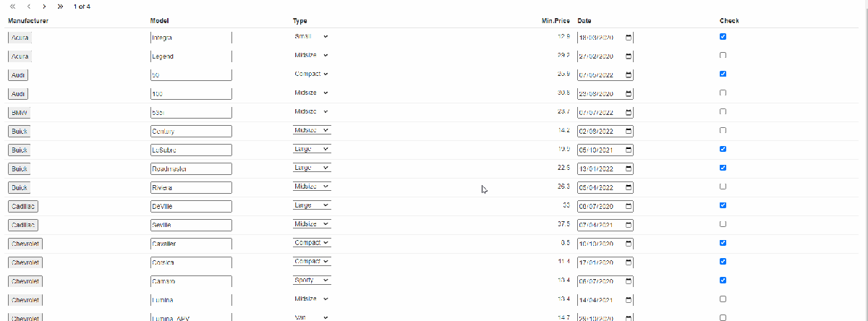This screenshot has height=321, width=868.
Task: Open the calendar picker in the 535i row
Action: click(x=628, y=112)
